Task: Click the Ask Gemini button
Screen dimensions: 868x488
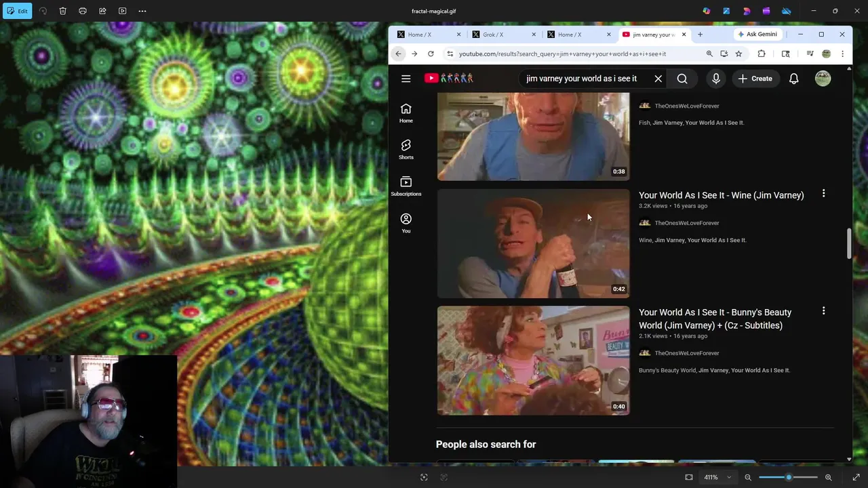Action: [757, 35]
